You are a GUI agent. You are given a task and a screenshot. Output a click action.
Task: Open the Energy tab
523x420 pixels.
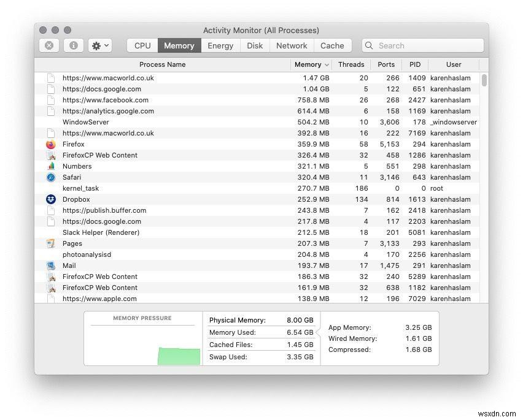220,45
